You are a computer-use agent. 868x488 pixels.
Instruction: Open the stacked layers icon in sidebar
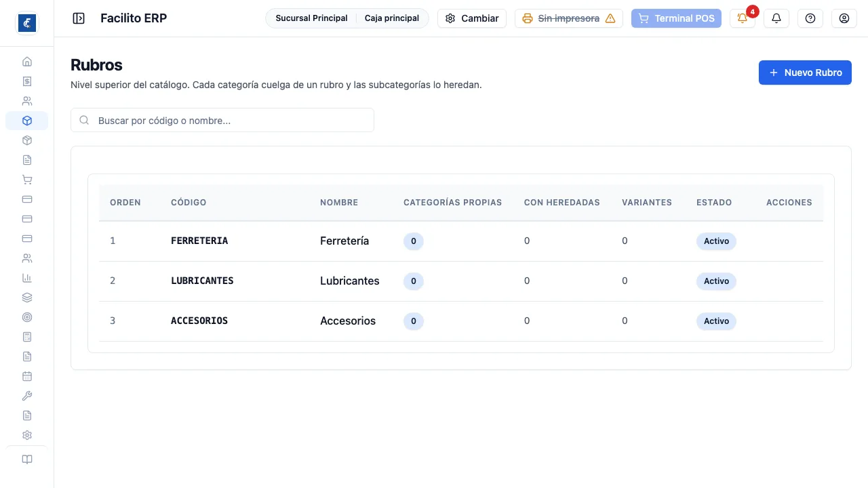click(x=27, y=298)
